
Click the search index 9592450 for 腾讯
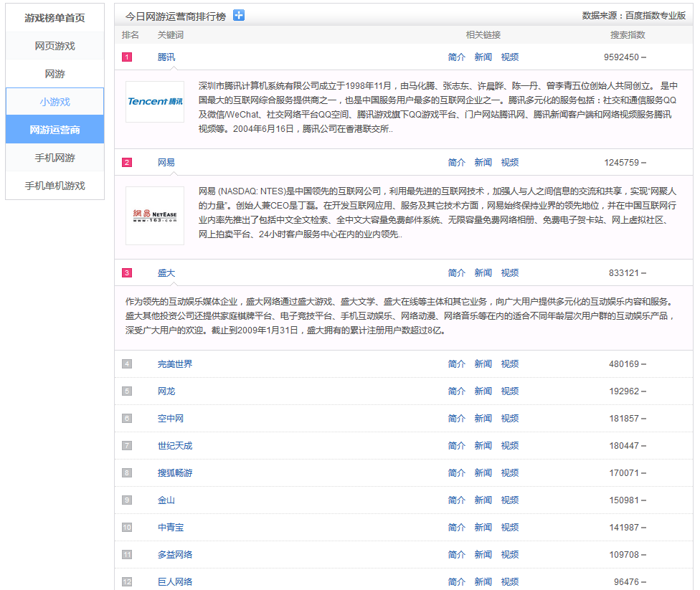tap(621, 57)
